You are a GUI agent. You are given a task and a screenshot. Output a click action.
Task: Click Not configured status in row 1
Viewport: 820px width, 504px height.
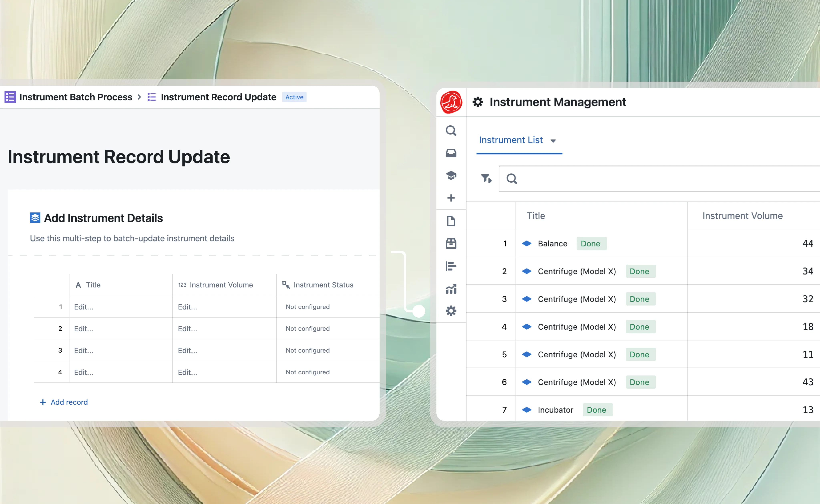(307, 307)
